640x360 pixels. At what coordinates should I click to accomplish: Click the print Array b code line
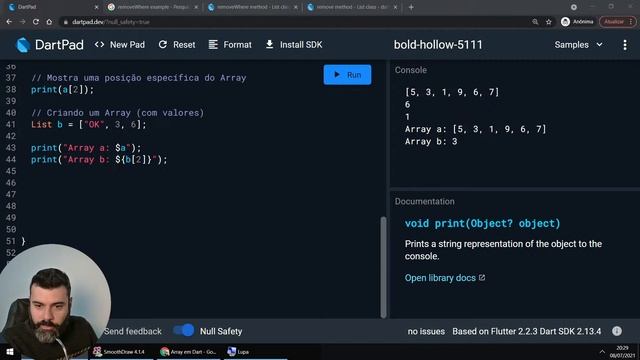click(x=99, y=160)
